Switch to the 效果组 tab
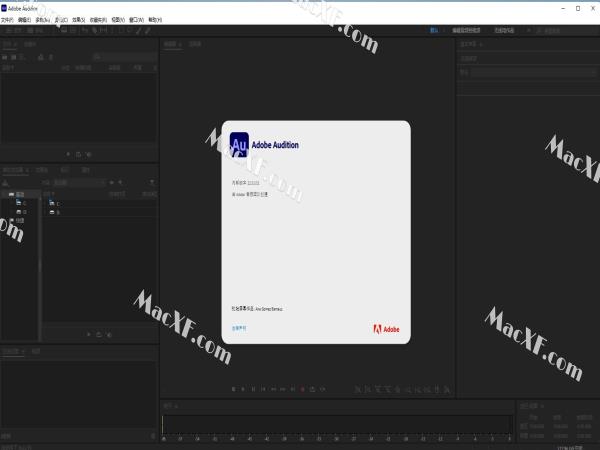Image resolution: width=600 pixels, height=450 pixels. 42,170
